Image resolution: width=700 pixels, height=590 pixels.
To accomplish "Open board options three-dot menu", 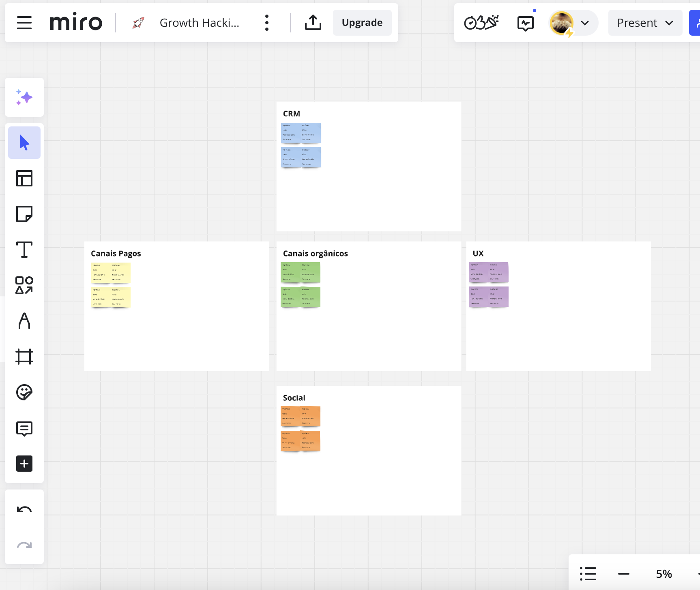I will pyautogui.click(x=267, y=23).
